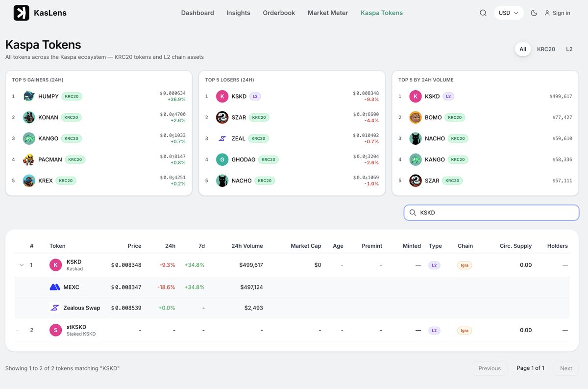This screenshot has width=588, height=389.
Task: Click KSKD Kaskad icon in table
Action: 56,265
